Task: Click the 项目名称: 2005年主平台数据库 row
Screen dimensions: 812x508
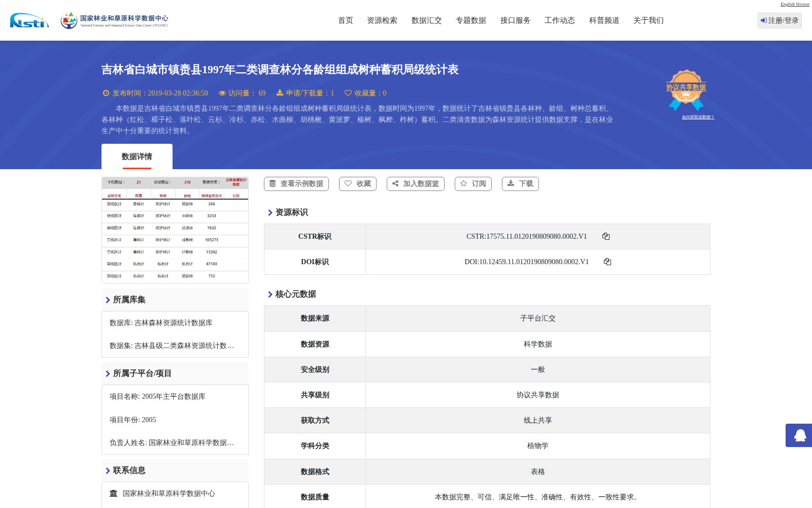Action: pos(157,396)
